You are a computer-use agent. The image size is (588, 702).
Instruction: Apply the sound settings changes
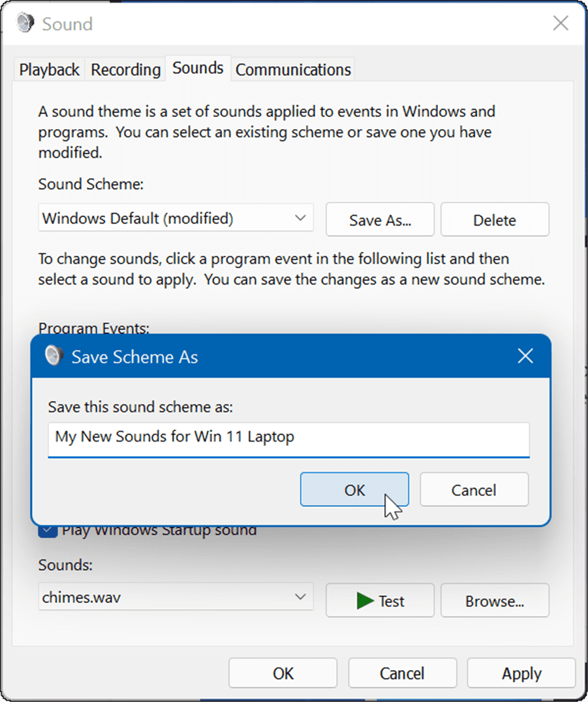click(521, 673)
